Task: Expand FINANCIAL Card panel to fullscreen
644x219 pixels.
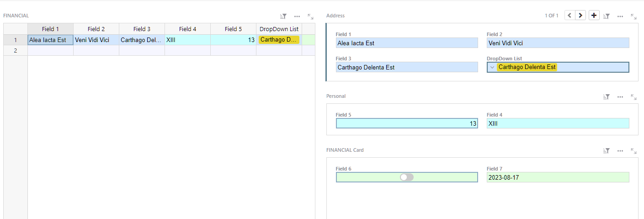Action: tap(633, 150)
